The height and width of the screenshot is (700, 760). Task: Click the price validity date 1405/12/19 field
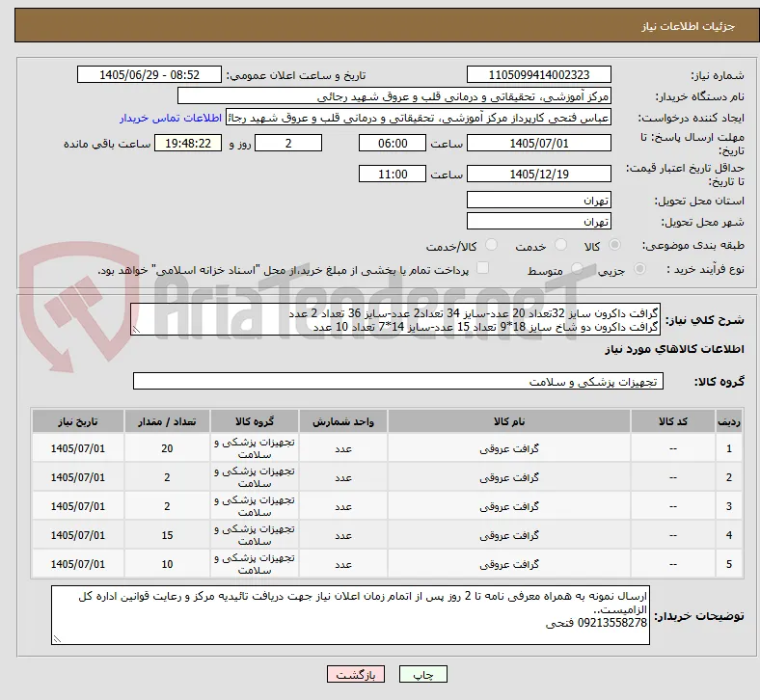click(539, 174)
